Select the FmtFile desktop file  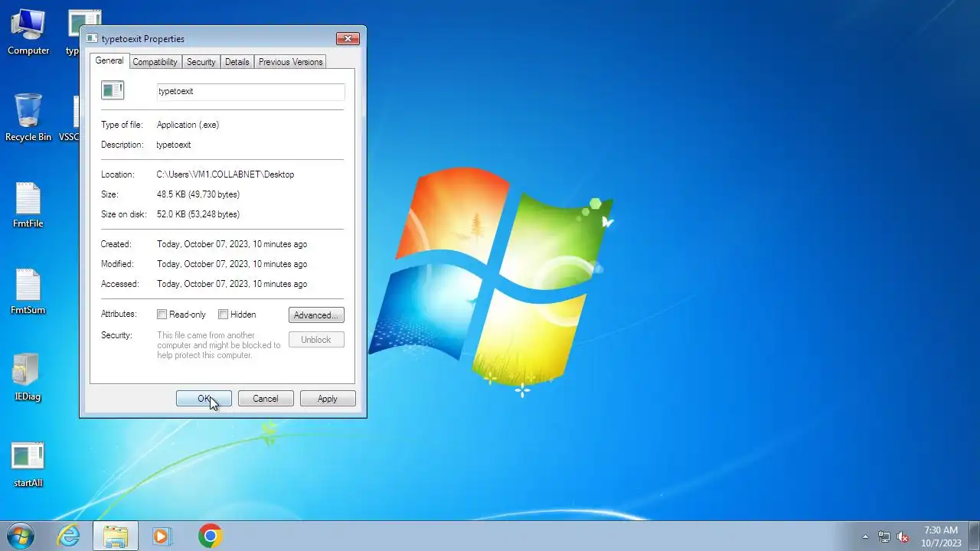click(x=28, y=205)
